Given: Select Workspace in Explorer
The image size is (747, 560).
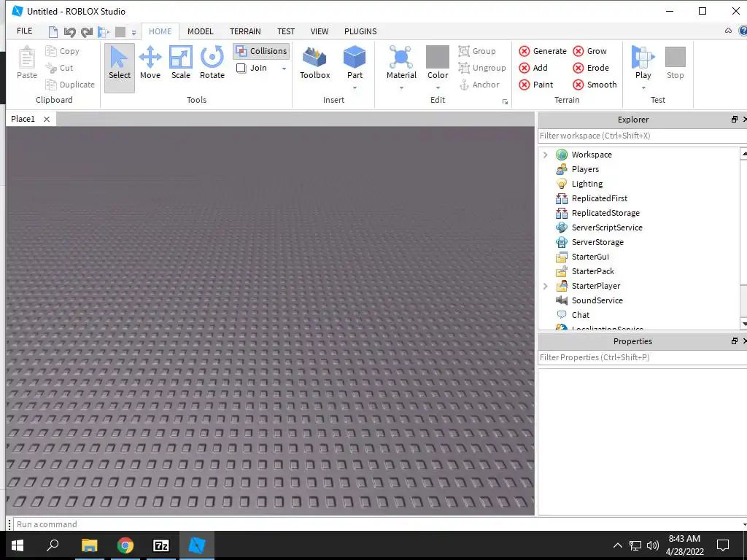Looking at the screenshot, I should coord(592,155).
